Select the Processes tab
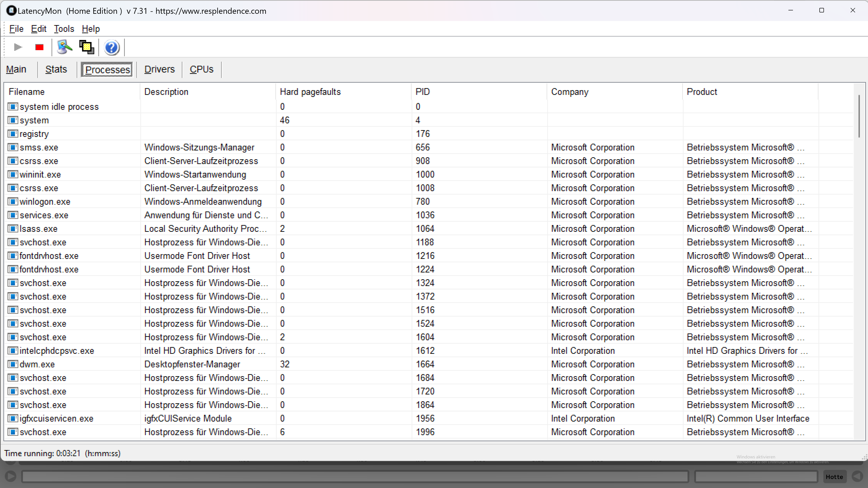This screenshot has height=488, width=868. tap(107, 70)
